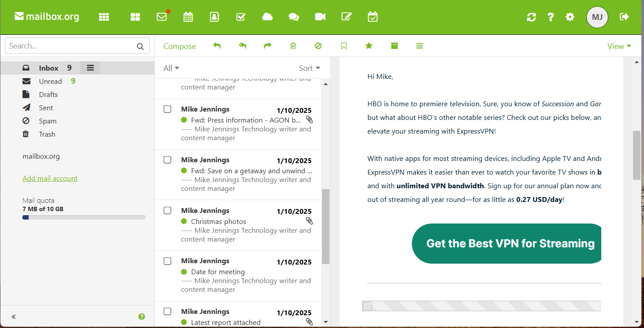
Task: Click the message list scroll down arrow
Action: coord(326,322)
